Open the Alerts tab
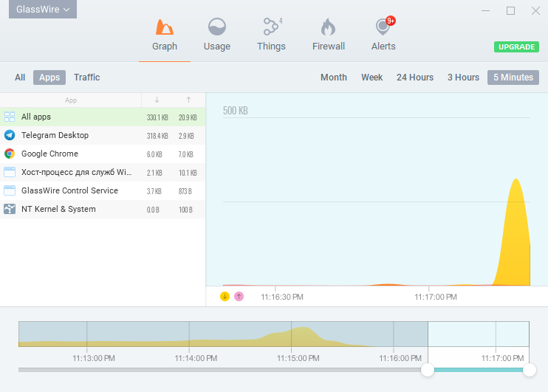Viewport: 548px width, 392px height. (x=383, y=35)
